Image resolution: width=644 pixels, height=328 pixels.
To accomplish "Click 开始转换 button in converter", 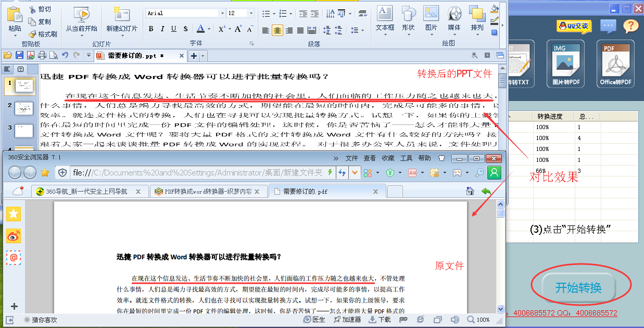I will click(578, 287).
